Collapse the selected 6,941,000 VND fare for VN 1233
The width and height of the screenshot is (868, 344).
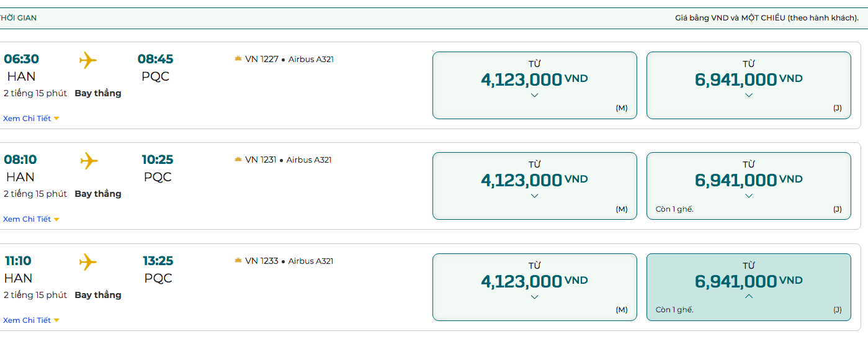click(x=749, y=297)
